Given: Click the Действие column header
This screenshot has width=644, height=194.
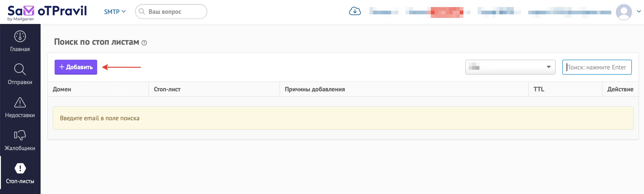Looking at the screenshot, I should tap(620, 89).
